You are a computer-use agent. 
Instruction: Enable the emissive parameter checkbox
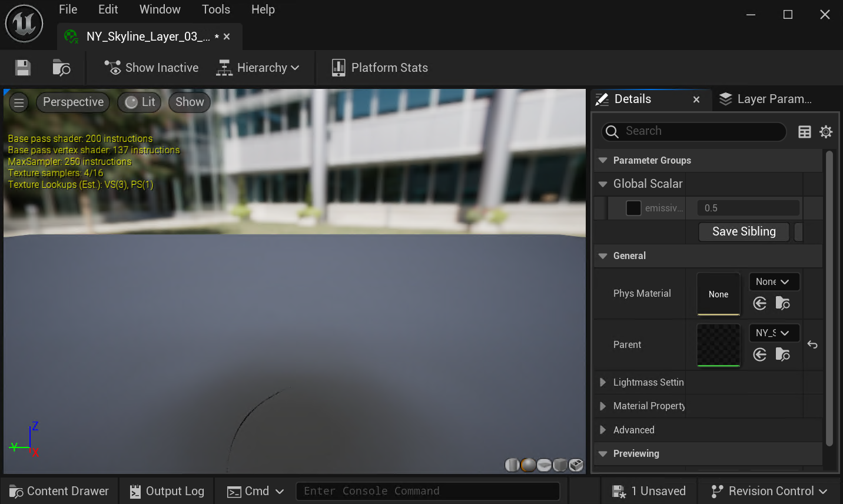[x=633, y=208]
